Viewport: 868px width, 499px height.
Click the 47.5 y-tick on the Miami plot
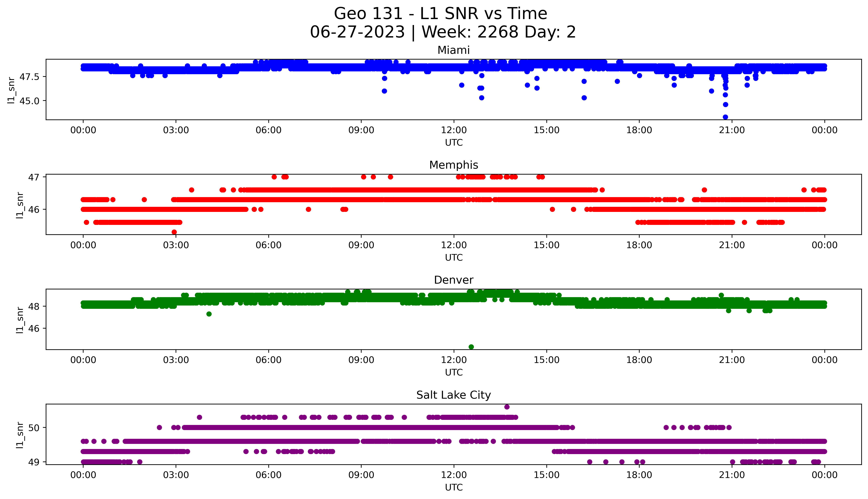coord(29,77)
